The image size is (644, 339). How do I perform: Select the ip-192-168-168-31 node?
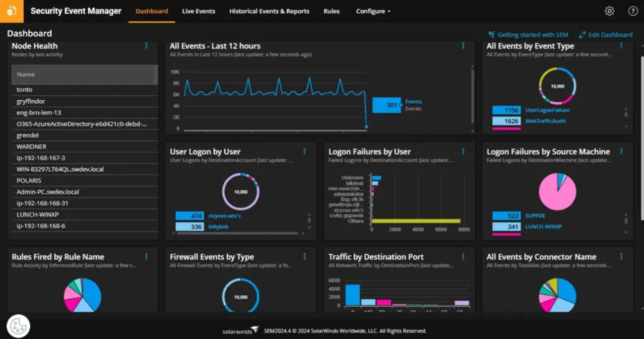point(85,203)
